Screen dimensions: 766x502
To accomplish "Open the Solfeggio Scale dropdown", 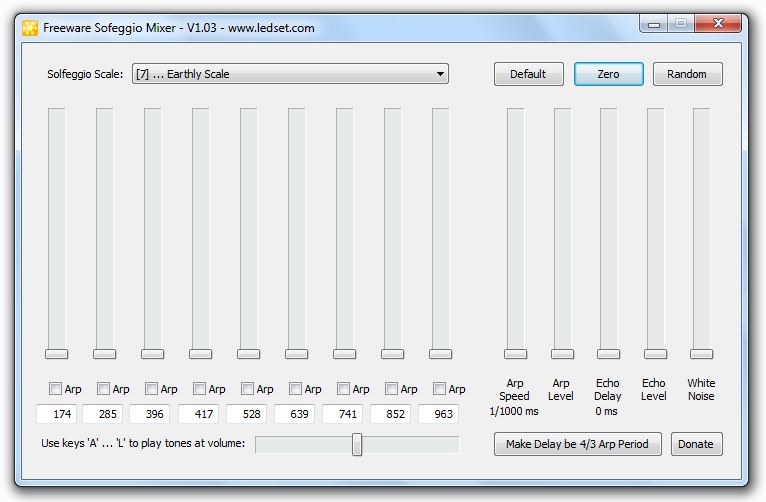I will click(x=290, y=74).
